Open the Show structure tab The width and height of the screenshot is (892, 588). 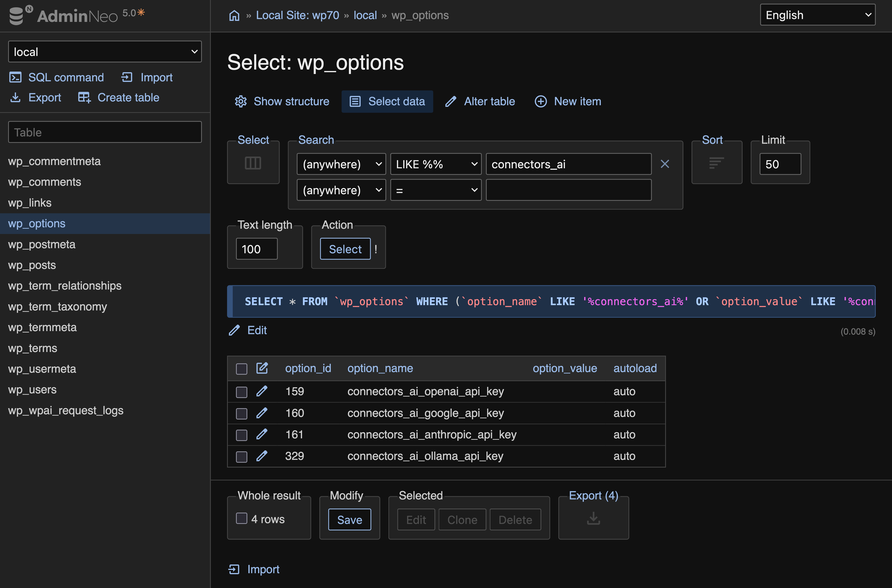pyautogui.click(x=282, y=102)
